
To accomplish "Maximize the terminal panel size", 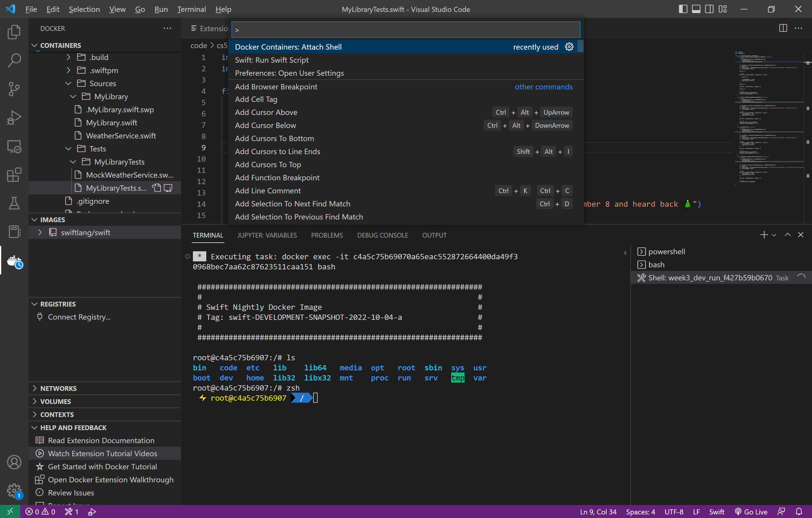I will pos(787,235).
